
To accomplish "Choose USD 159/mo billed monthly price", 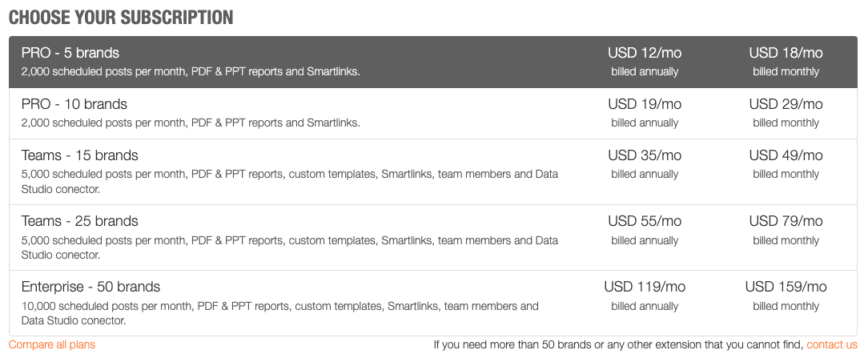I will pyautogui.click(x=786, y=295).
